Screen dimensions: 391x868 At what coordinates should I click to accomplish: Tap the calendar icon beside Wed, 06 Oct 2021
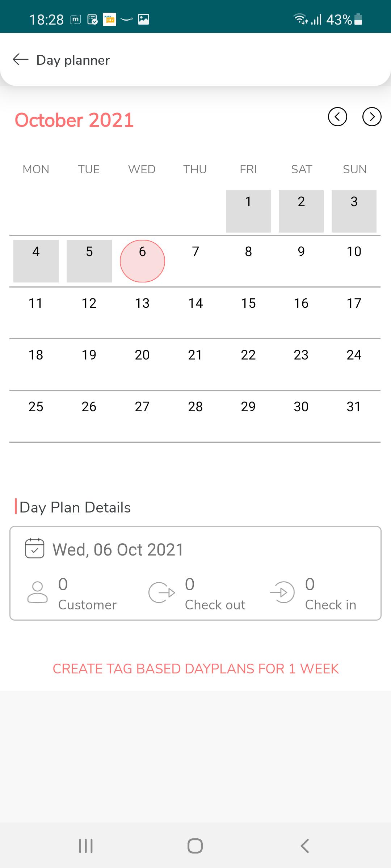pos(34,548)
